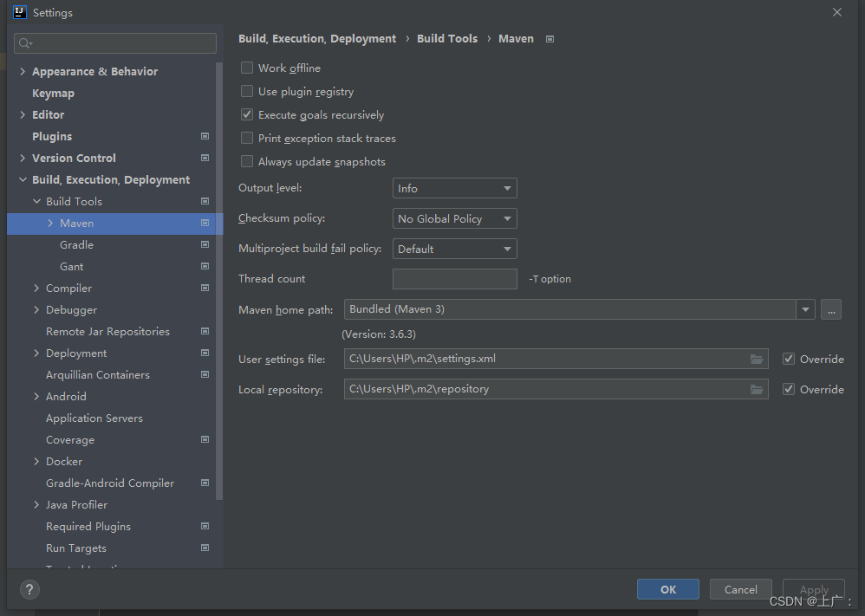
Task: Browse folder icon for Local repository
Action: coord(757,389)
